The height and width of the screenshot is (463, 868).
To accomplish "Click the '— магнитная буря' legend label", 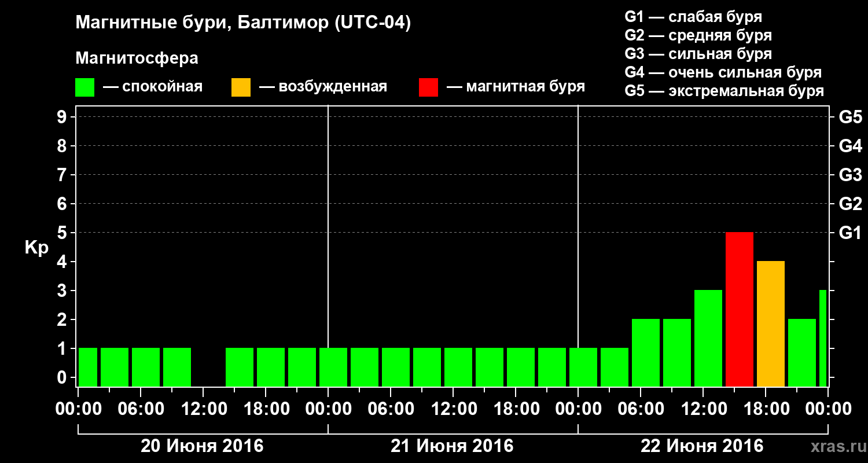I will pyautogui.click(x=516, y=87).
